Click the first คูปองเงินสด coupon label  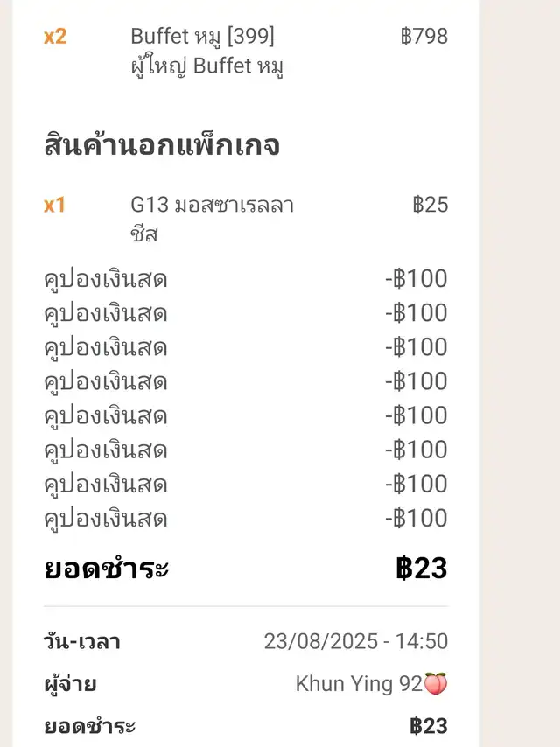pos(105,280)
